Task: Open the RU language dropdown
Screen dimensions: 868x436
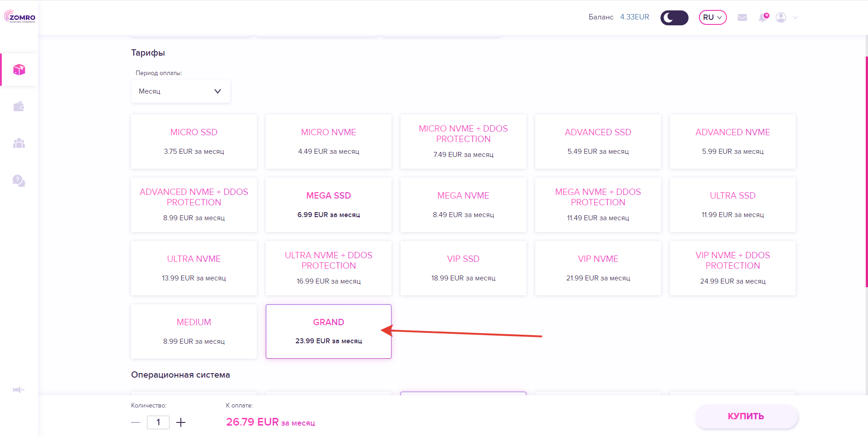Action: coord(712,17)
